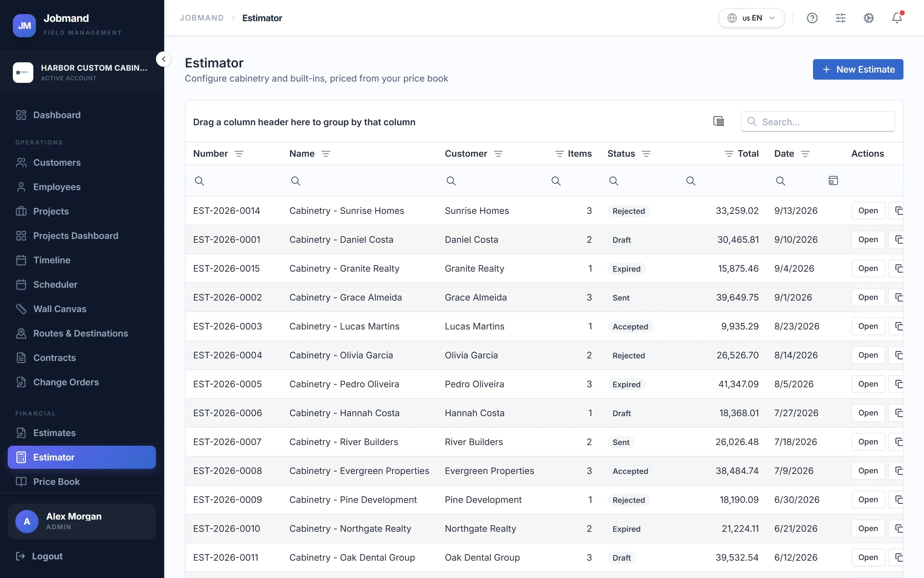924x578 pixels.
Task: Duplicate estimate EST-2026-0014 with copy icon
Action: coord(896,211)
